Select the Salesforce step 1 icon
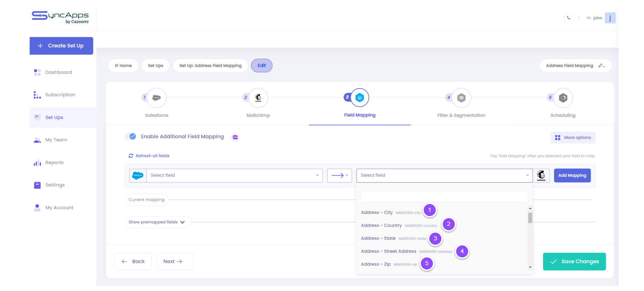 click(x=156, y=98)
